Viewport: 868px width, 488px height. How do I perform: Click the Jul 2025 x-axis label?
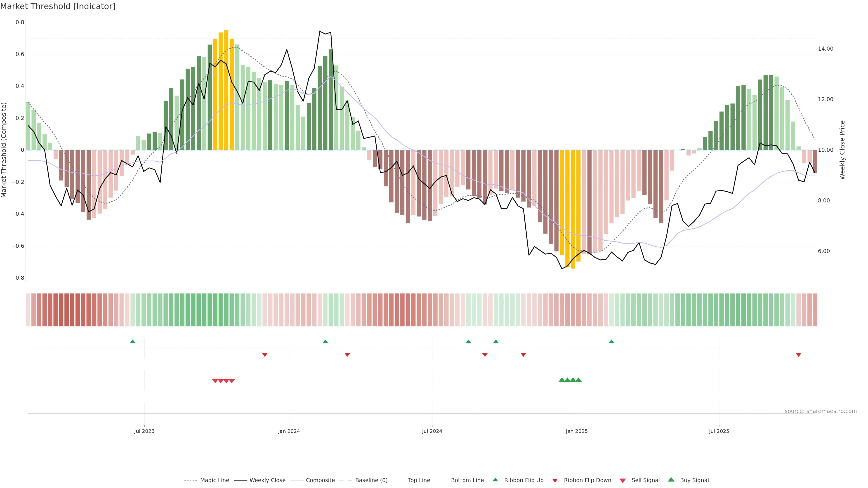tap(719, 431)
